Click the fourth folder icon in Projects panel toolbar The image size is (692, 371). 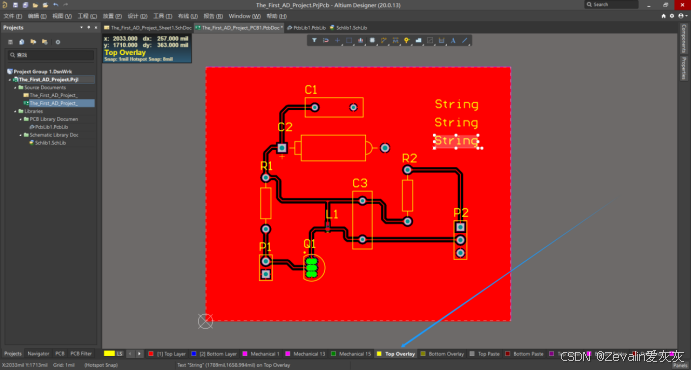[x=45, y=42]
